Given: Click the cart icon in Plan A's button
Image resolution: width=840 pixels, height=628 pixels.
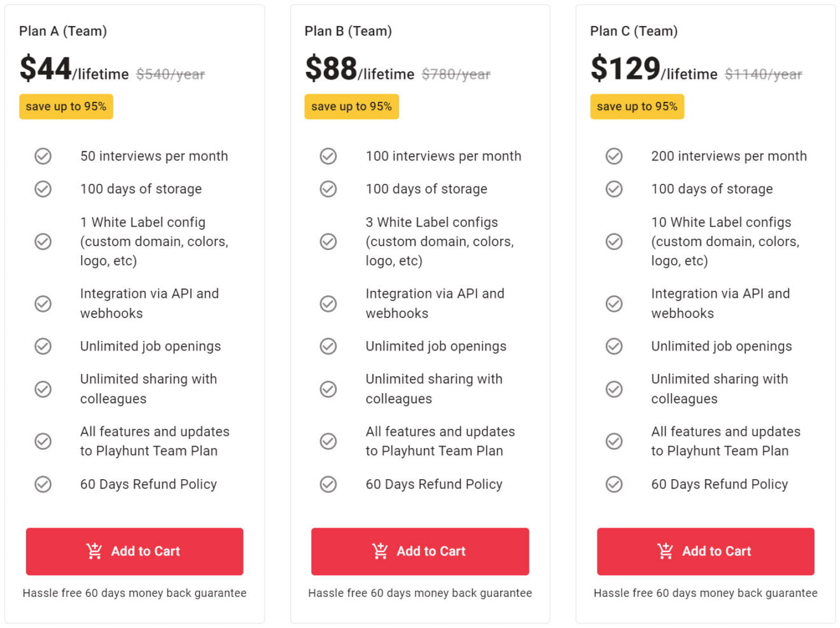Looking at the screenshot, I should tap(94, 551).
